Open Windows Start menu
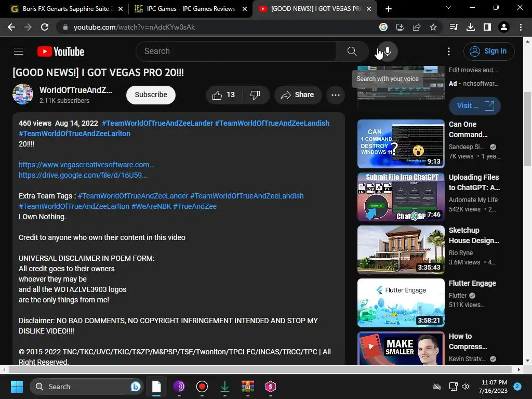The height and width of the screenshot is (399, 532). coord(17,387)
